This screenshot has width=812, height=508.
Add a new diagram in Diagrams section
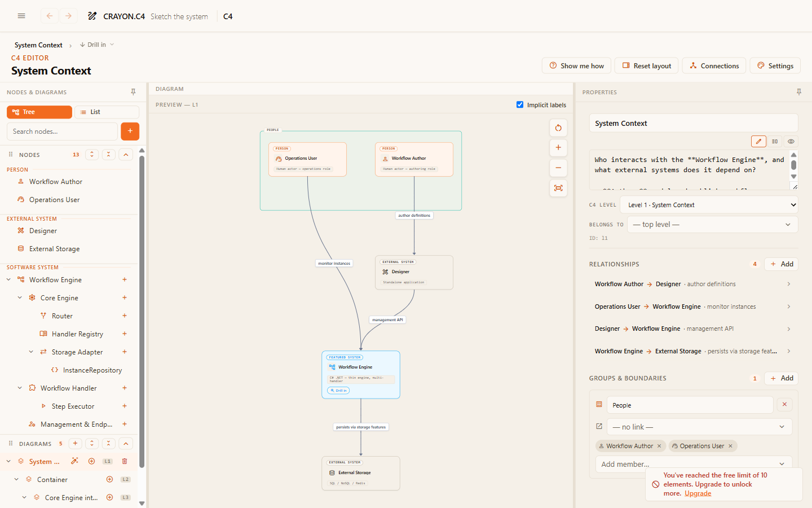(75, 444)
